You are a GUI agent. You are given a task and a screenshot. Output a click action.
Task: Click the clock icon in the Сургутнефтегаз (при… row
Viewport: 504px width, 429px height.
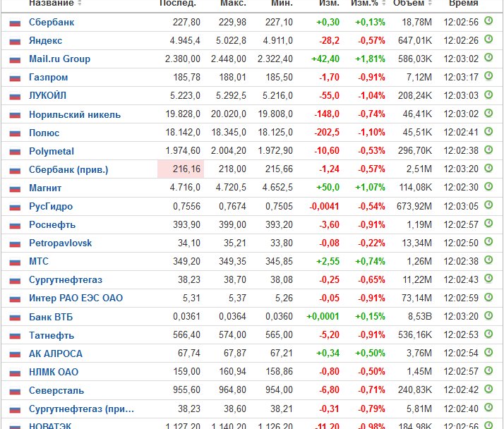point(488,408)
